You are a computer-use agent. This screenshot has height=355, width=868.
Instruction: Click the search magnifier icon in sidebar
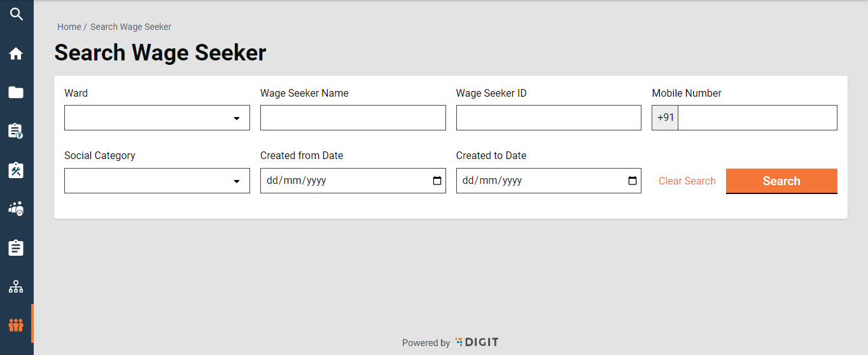point(16,14)
